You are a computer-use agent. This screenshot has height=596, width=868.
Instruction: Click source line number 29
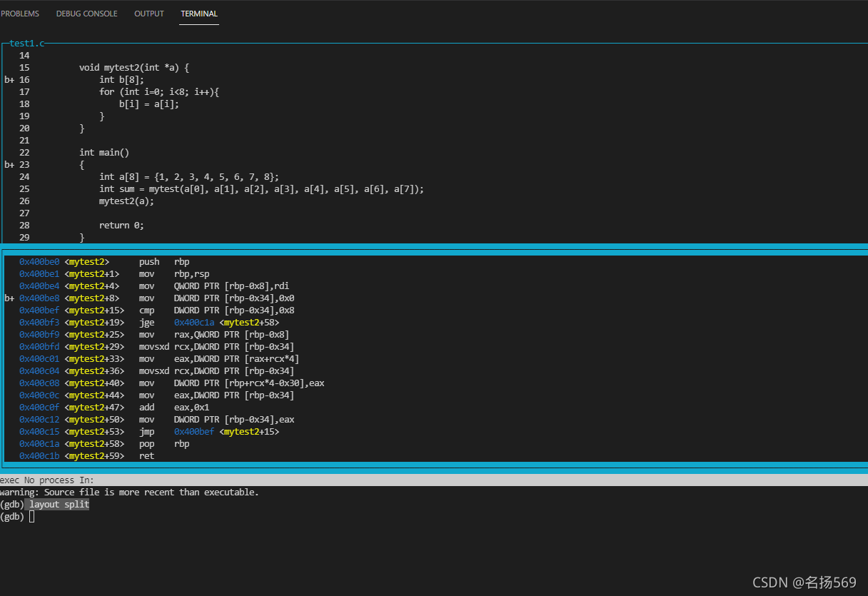pos(24,238)
